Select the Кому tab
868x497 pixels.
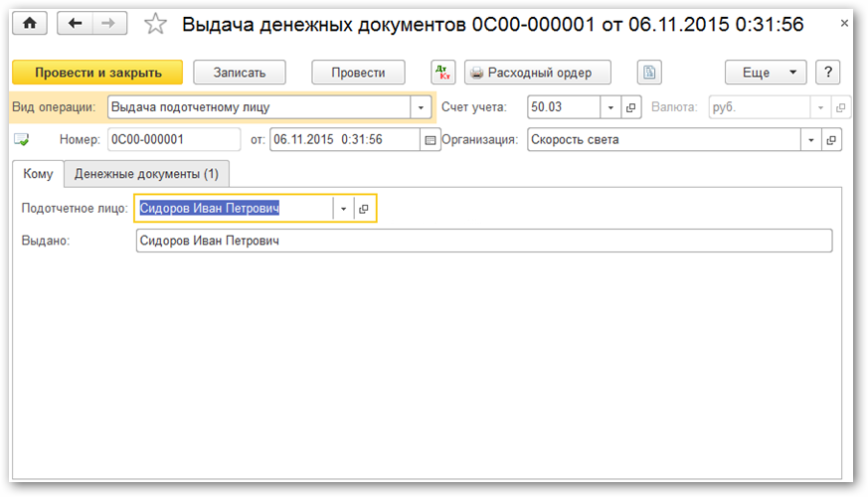tap(38, 174)
